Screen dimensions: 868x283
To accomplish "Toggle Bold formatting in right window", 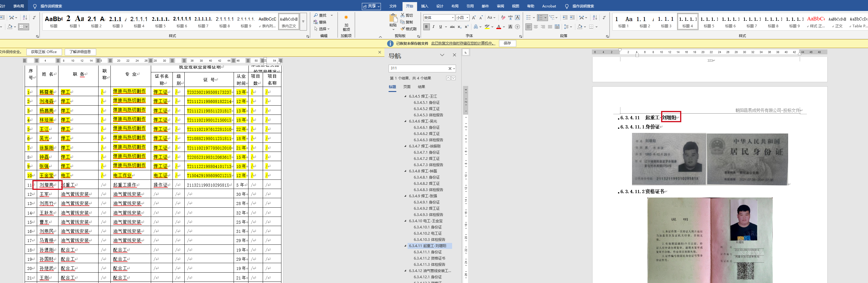I will point(426,27).
